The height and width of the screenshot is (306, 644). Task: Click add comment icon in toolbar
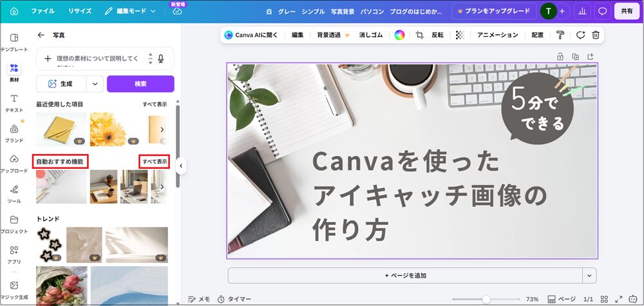[580, 35]
